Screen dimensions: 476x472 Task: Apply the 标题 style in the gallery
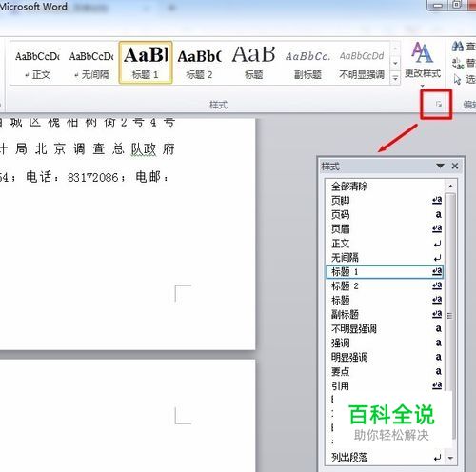click(253, 63)
